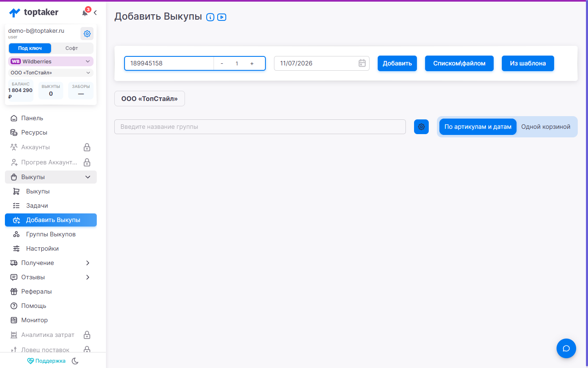Select Добавить Выкупы in the sidebar

51,220
